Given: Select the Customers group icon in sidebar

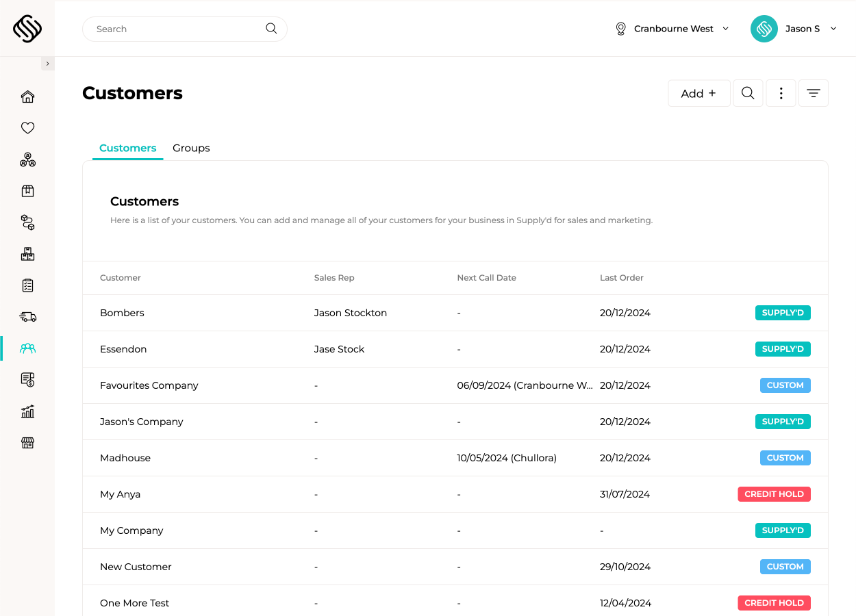Looking at the screenshot, I should pyautogui.click(x=27, y=348).
